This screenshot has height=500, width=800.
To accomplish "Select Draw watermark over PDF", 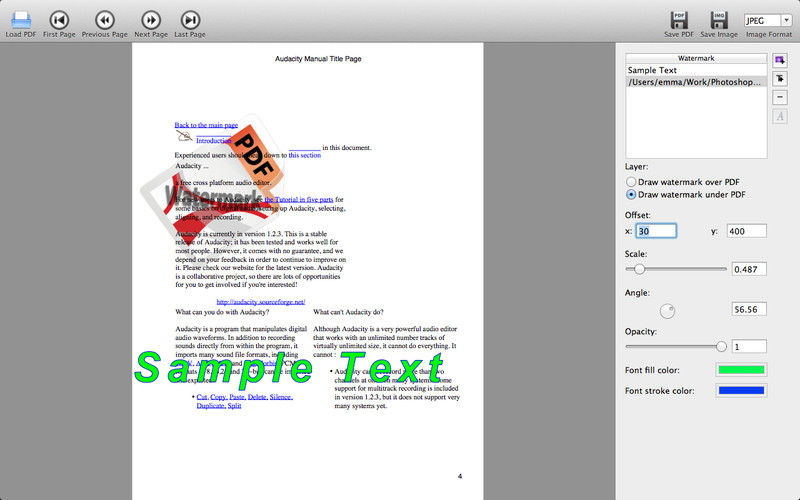I will click(x=631, y=182).
